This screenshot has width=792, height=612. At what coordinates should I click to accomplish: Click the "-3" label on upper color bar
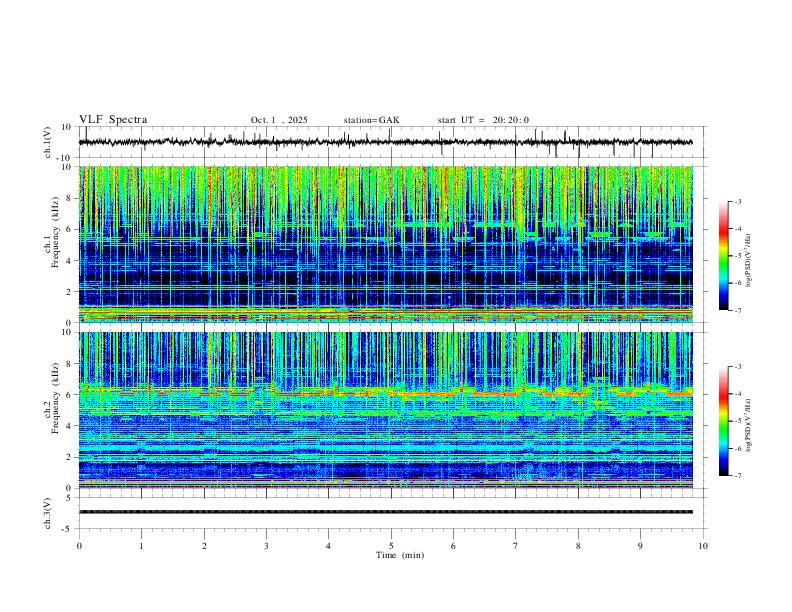pyautogui.click(x=737, y=201)
